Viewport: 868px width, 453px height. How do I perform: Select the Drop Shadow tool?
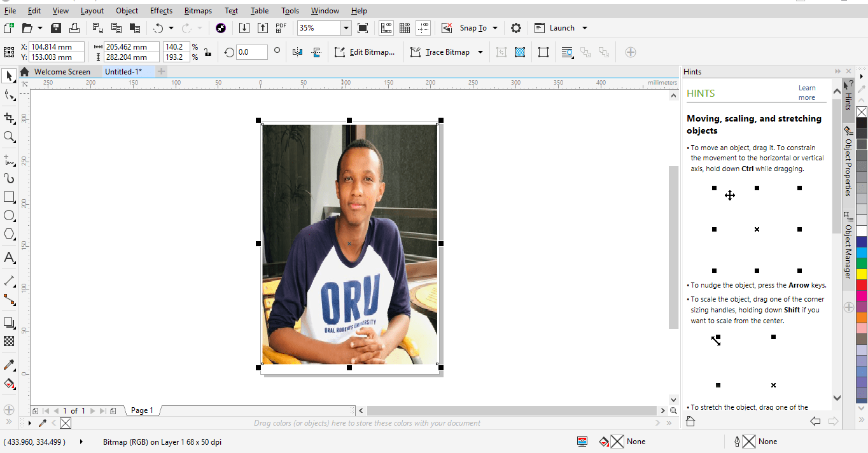coord(9,323)
